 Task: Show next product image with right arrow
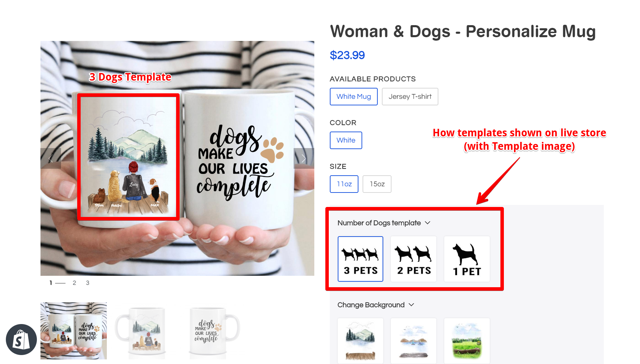(304, 158)
